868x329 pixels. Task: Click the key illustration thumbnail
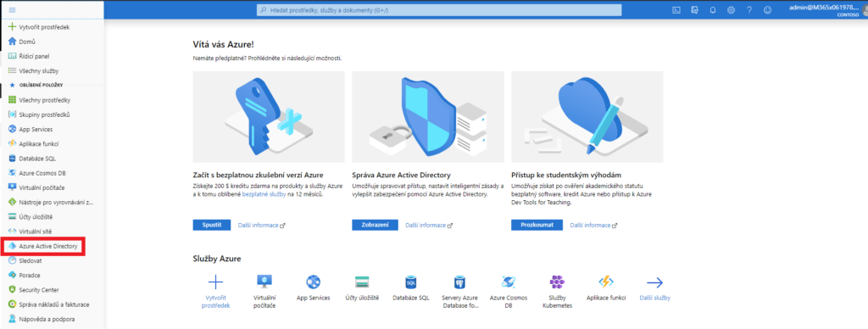coord(269,116)
